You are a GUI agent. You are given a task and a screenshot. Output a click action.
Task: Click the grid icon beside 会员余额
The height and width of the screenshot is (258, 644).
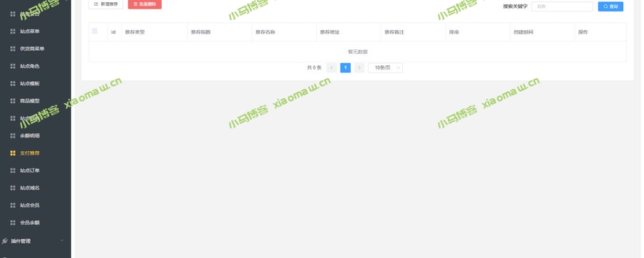coord(13,223)
